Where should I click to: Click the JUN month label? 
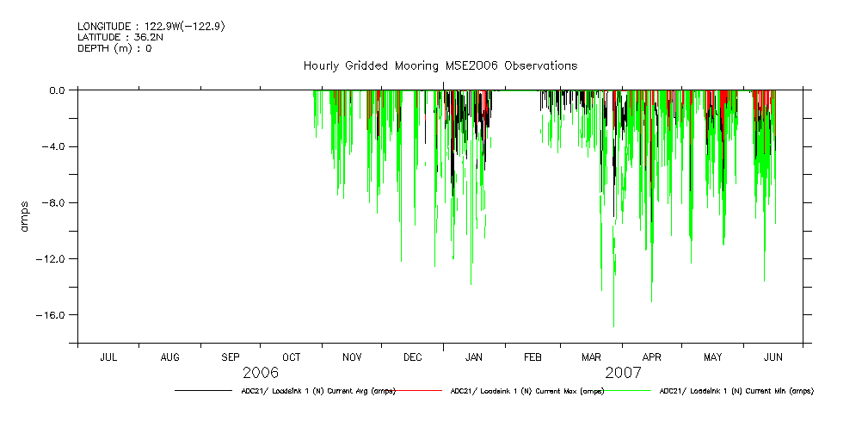coord(773,356)
